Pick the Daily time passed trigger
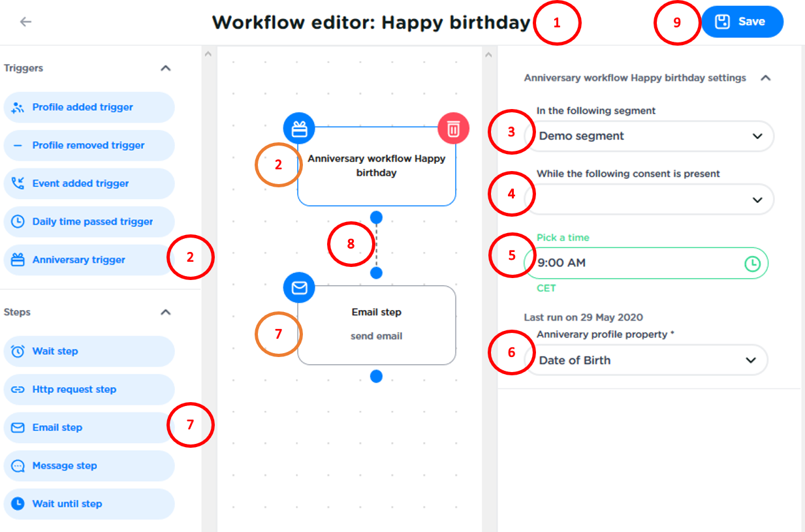Screen dimensions: 805x532 [89, 222]
